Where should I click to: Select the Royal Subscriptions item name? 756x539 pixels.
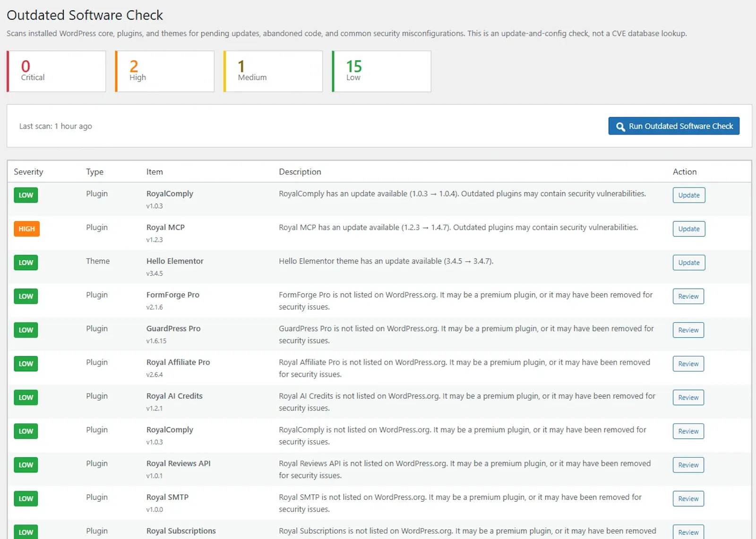point(181,531)
